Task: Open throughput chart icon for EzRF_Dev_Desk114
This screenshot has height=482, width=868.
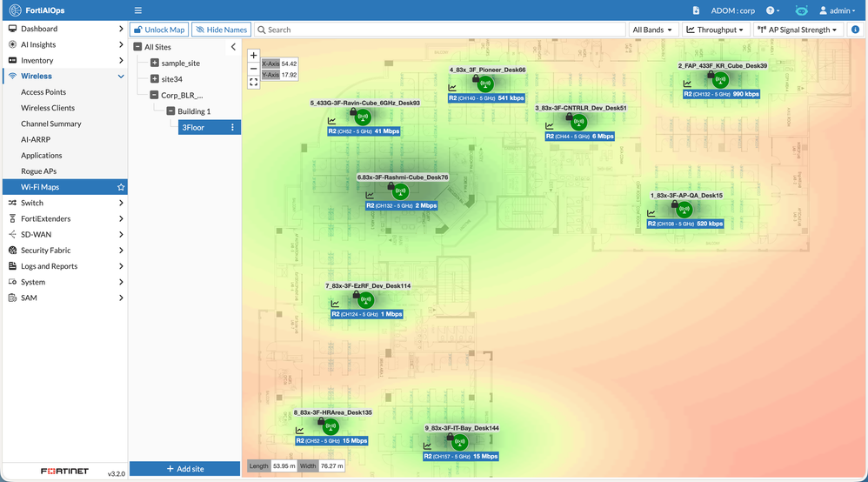Action: 335,305
